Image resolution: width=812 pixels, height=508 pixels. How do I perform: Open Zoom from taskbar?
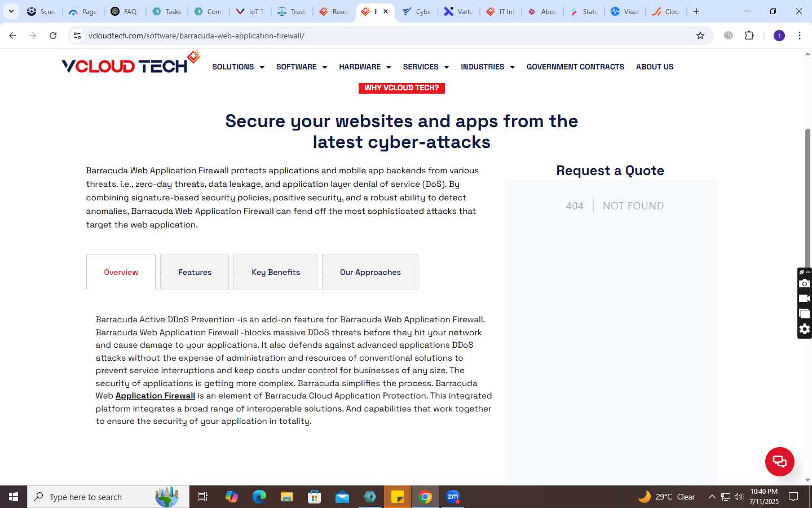(453, 497)
